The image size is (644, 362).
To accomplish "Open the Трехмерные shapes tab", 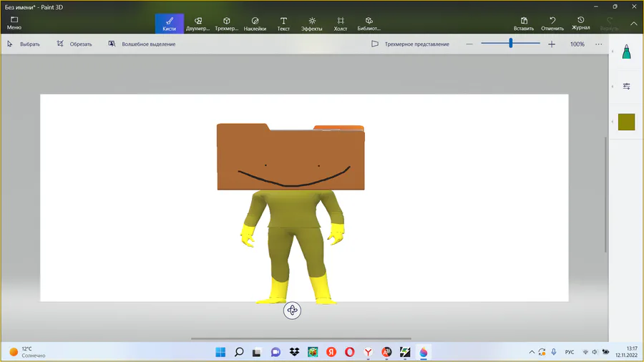I will coord(227,24).
